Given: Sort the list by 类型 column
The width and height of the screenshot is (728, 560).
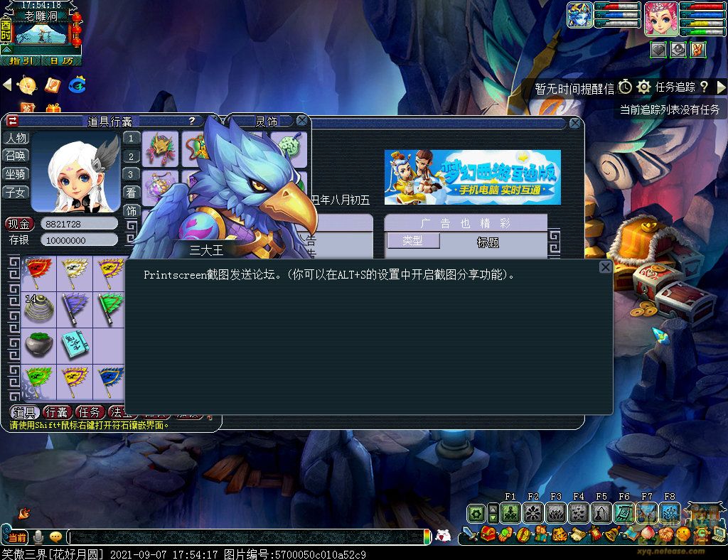Looking at the screenshot, I should point(413,241).
